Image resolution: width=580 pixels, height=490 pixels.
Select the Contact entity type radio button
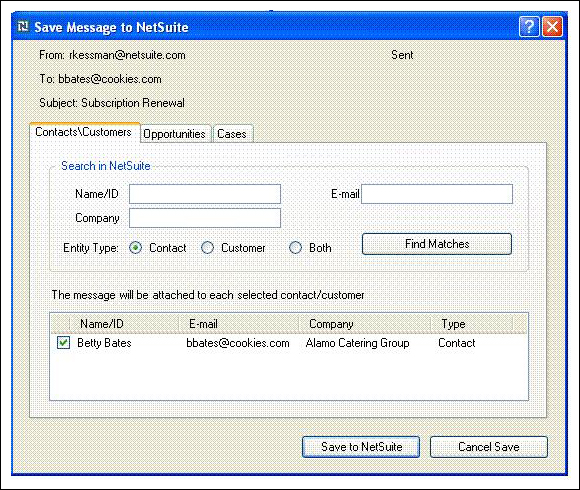pyautogui.click(x=136, y=248)
